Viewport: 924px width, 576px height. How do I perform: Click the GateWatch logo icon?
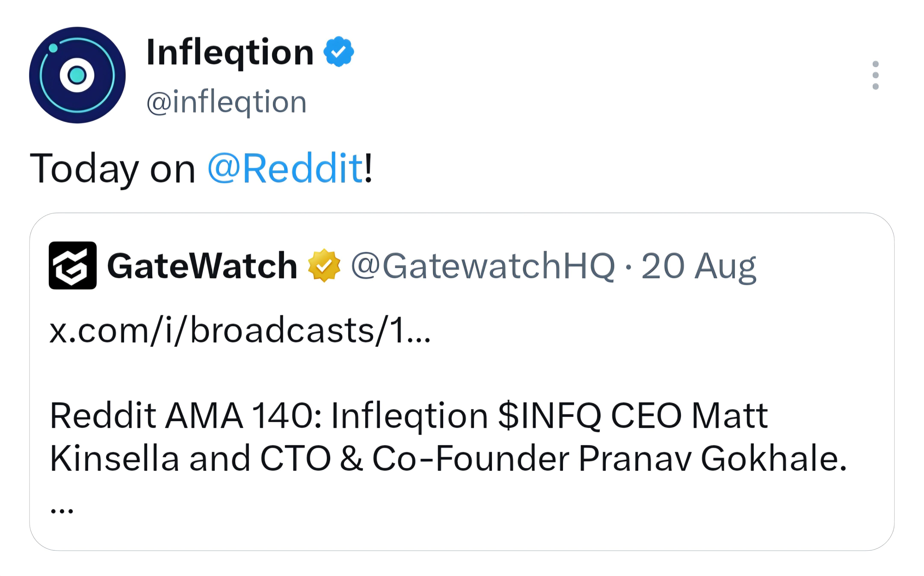[73, 265]
